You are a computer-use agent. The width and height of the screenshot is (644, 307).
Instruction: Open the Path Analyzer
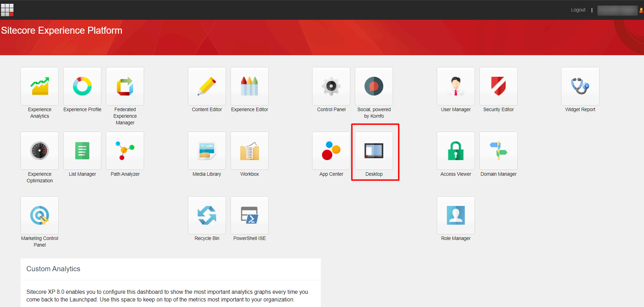click(x=125, y=151)
